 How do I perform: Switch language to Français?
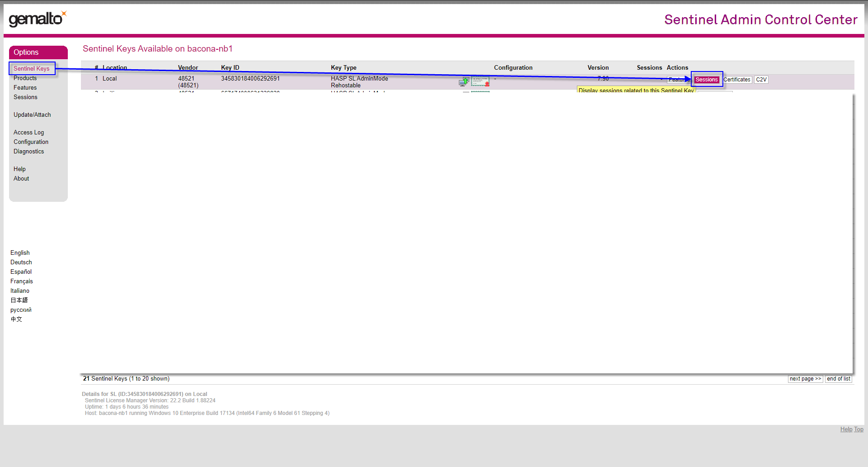click(22, 281)
